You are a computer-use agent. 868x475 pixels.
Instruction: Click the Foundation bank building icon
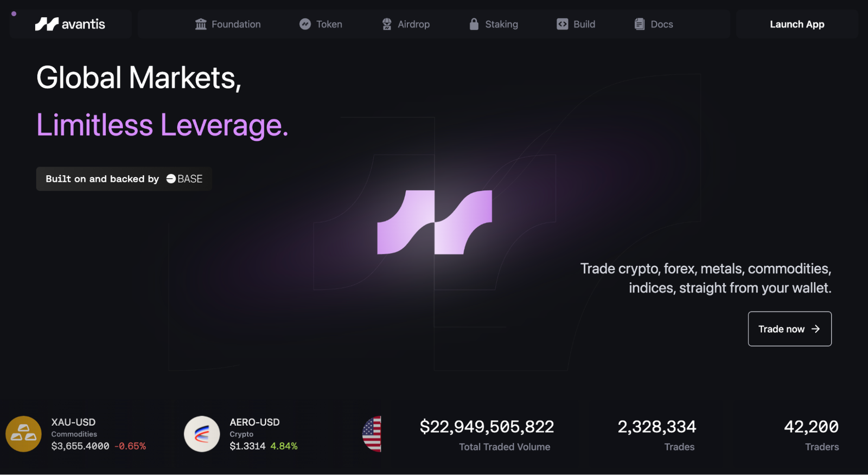tap(201, 24)
